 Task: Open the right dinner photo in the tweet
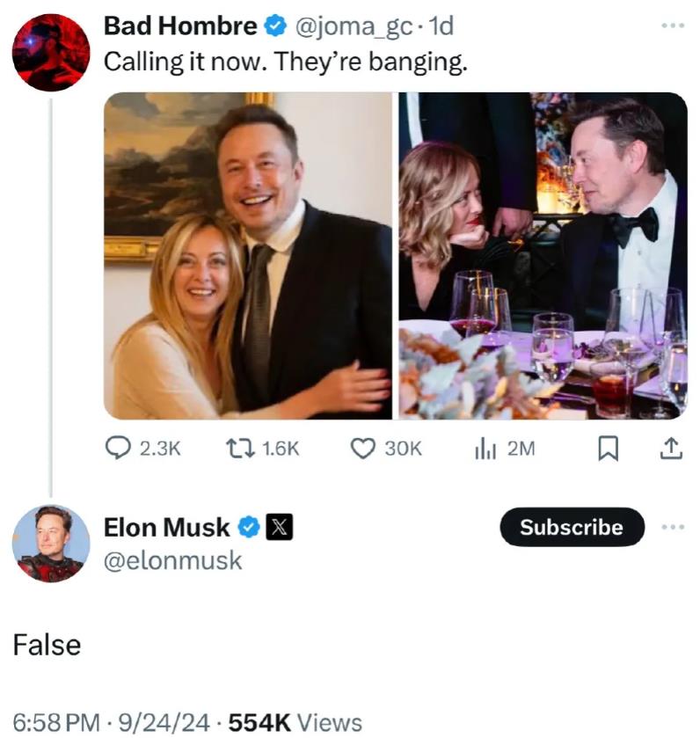pos(543,255)
